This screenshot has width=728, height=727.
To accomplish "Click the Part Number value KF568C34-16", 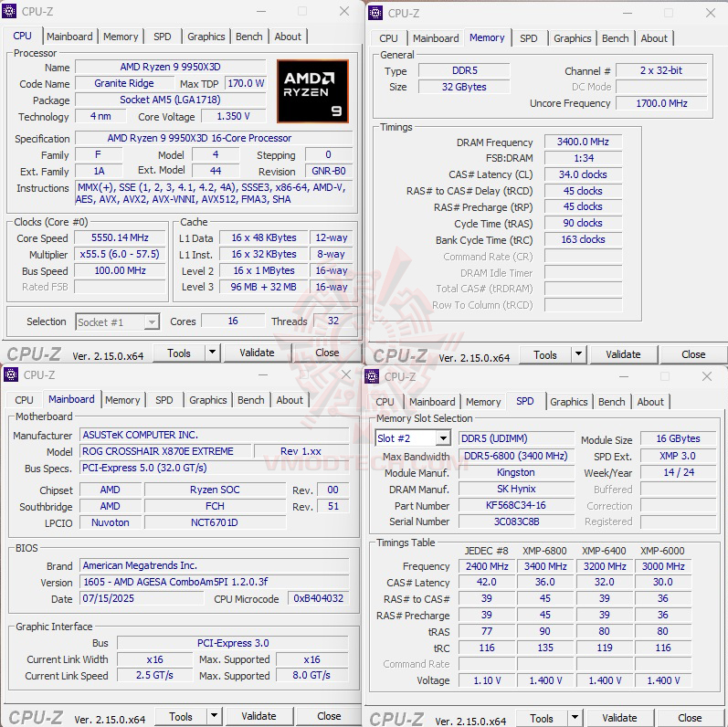I will tap(516, 505).
